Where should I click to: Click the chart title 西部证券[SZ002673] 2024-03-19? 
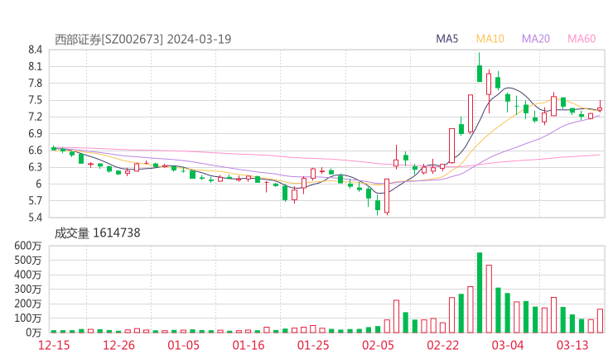(x=142, y=40)
